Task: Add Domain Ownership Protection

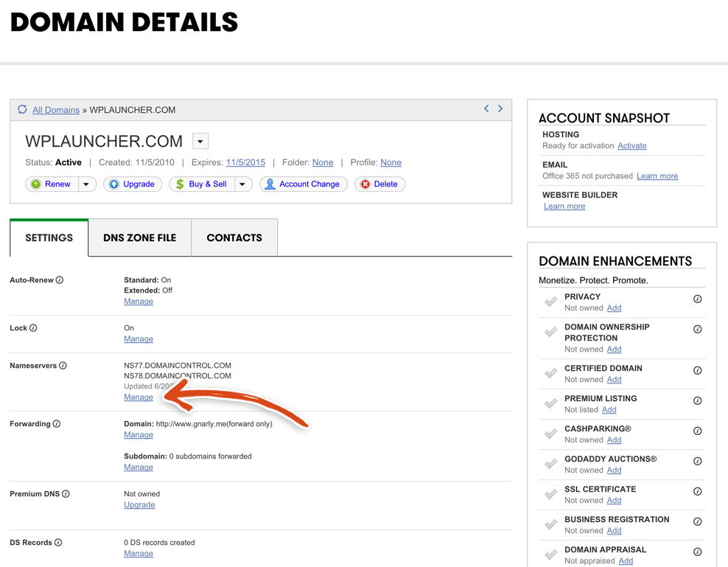Action: point(615,349)
